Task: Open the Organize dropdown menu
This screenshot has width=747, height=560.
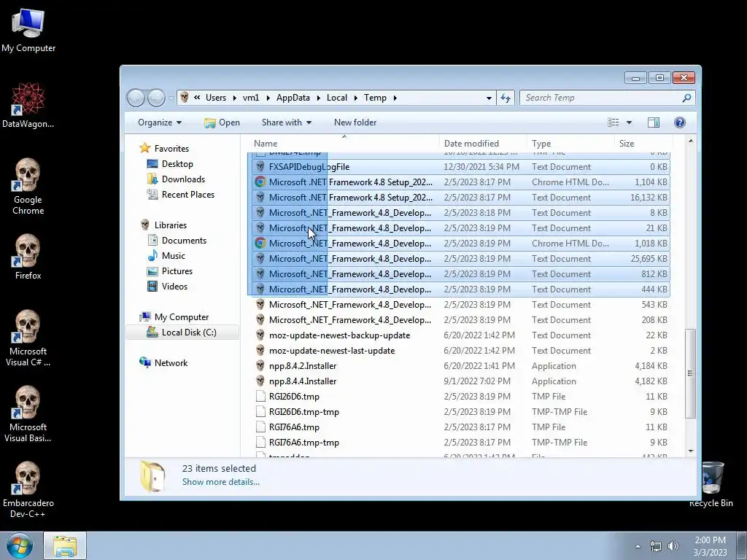Action: click(160, 122)
